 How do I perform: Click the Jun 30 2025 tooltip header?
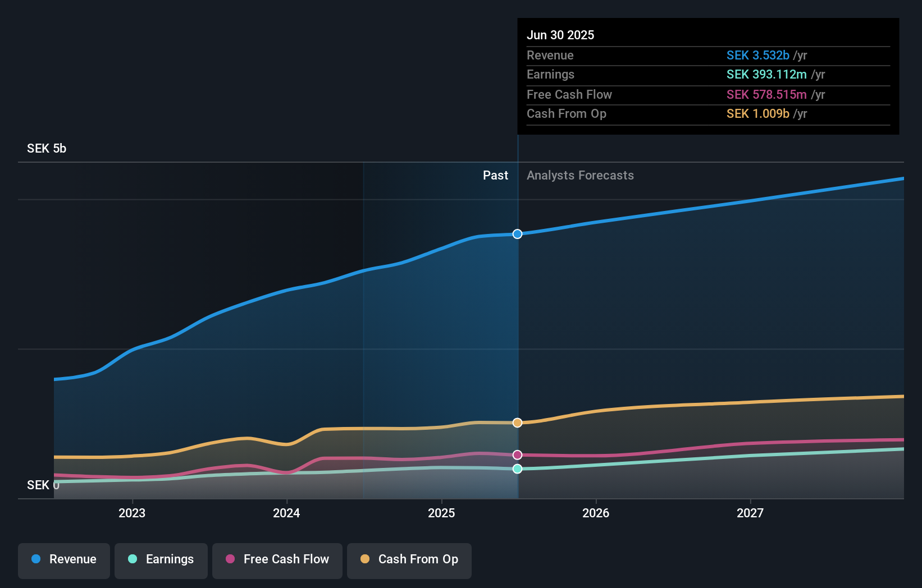pyautogui.click(x=560, y=35)
